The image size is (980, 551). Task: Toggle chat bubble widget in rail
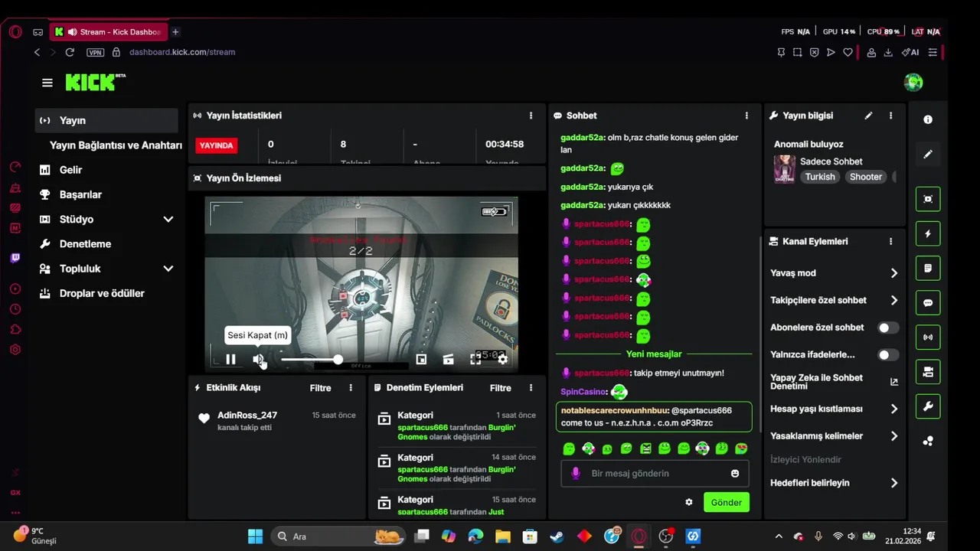[x=928, y=303]
